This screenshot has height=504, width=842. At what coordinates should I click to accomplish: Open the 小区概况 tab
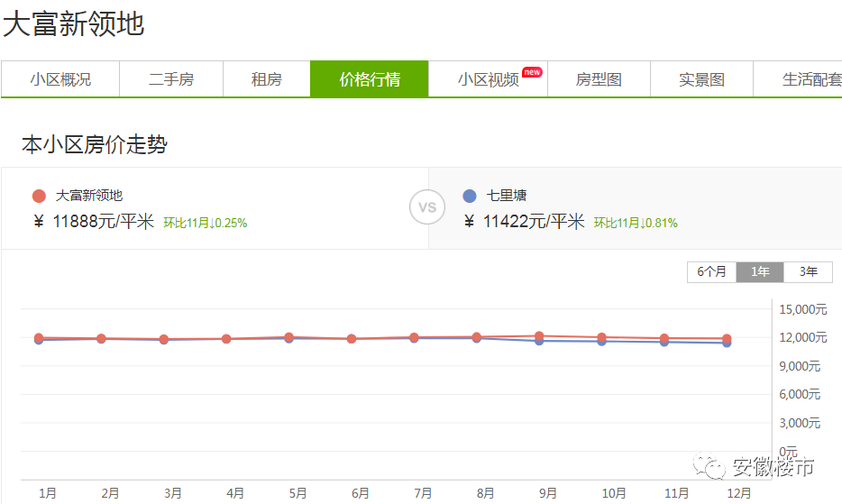click(x=60, y=79)
